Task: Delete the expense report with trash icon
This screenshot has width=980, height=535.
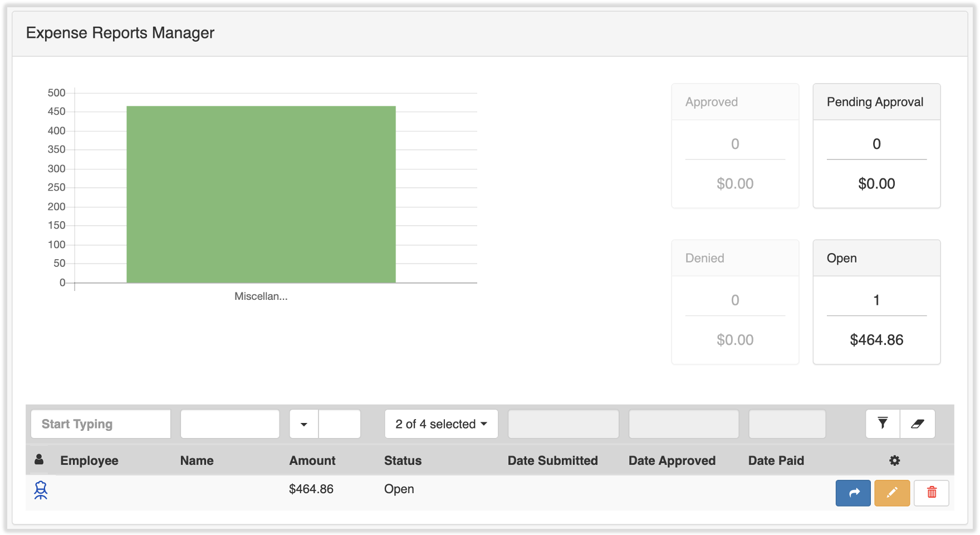Action: [932, 493]
